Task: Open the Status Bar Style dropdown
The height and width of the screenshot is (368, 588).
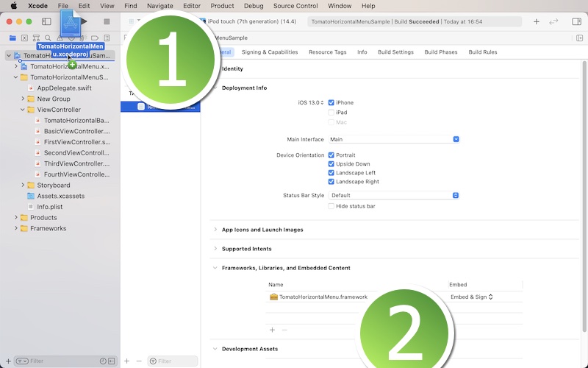Action: 394,196
